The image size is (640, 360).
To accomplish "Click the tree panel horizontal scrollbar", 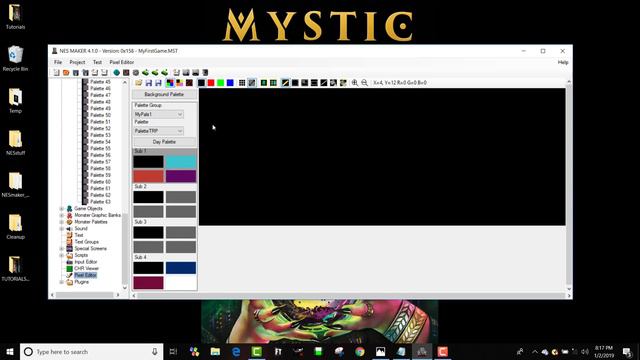I will [84, 295].
